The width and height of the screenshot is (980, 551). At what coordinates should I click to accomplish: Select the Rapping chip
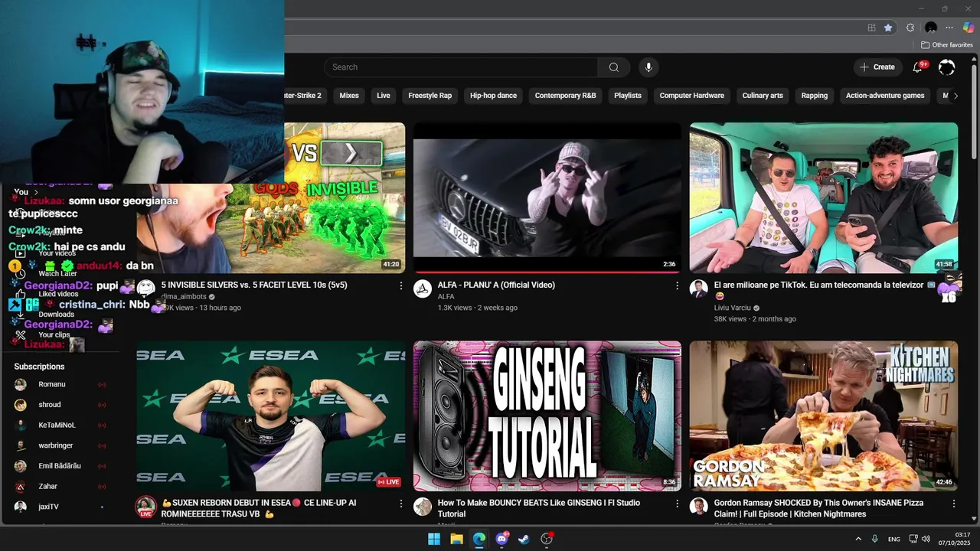(815, 96)
